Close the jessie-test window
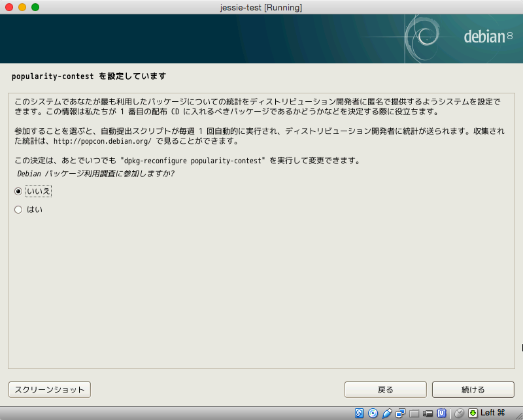This screenshot has width=523, height=420. tap(9, 7)
